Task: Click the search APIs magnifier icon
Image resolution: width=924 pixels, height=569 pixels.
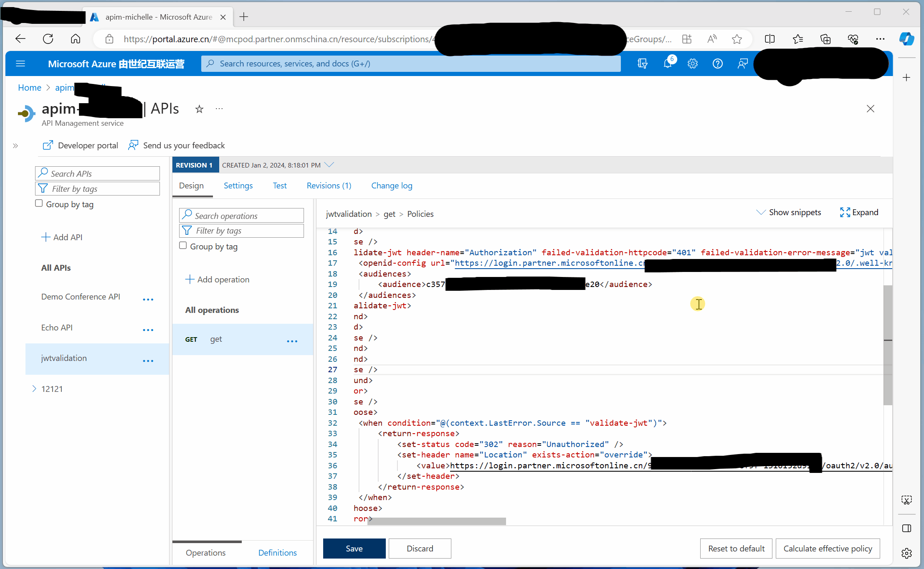Action: 43,173
